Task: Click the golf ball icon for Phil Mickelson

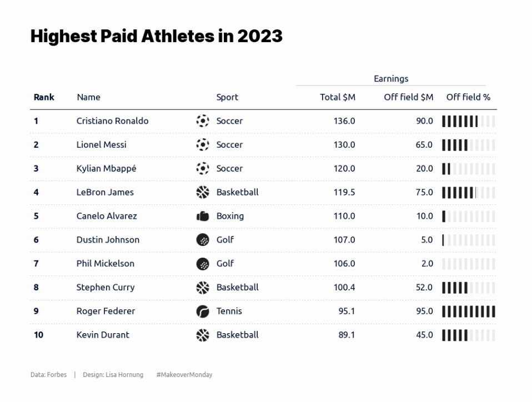Action: pyautogui.click(x=203, y=264)
